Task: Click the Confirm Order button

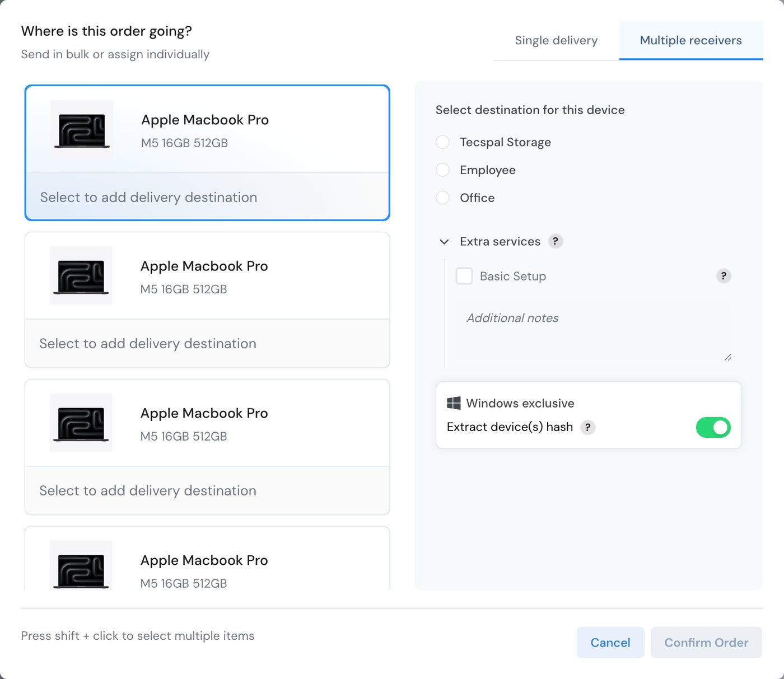Action: point(706,643)
